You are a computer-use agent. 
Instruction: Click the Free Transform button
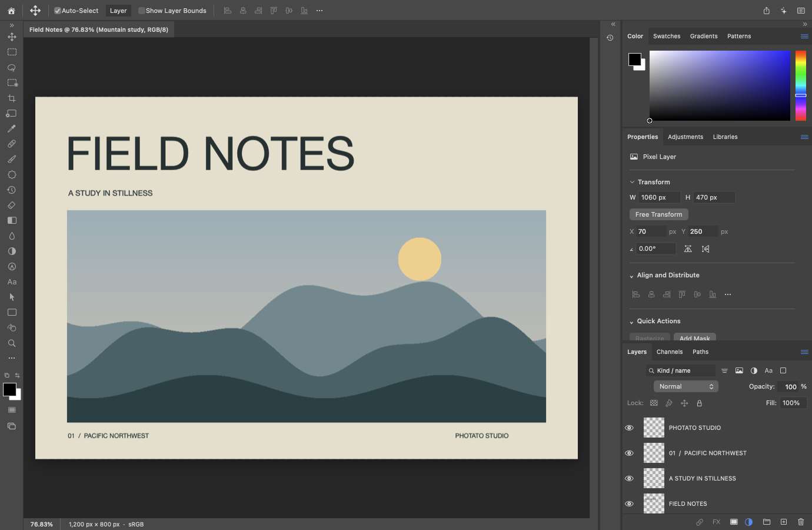pos(659,215)
